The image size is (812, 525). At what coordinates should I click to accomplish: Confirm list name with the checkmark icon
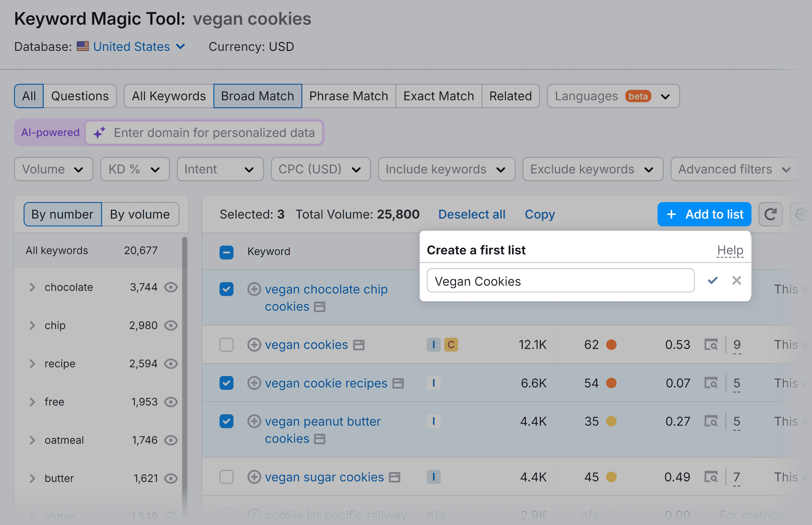tap(712, 280)
